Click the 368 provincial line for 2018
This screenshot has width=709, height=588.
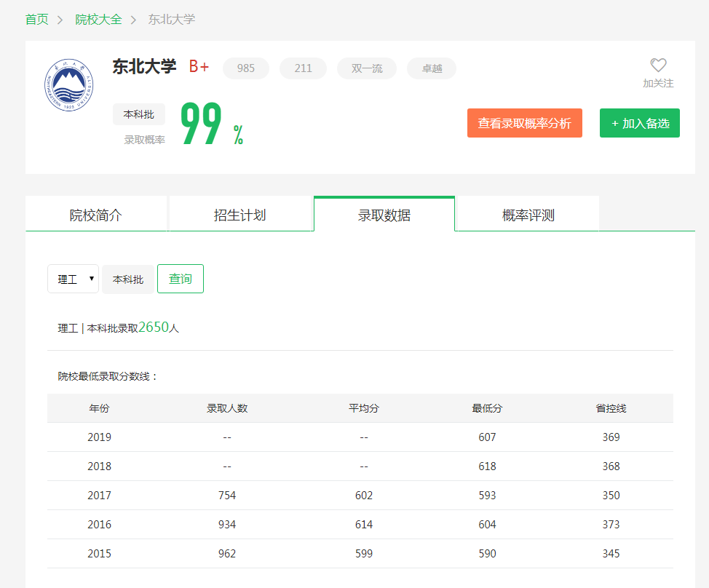coord(611,466)
